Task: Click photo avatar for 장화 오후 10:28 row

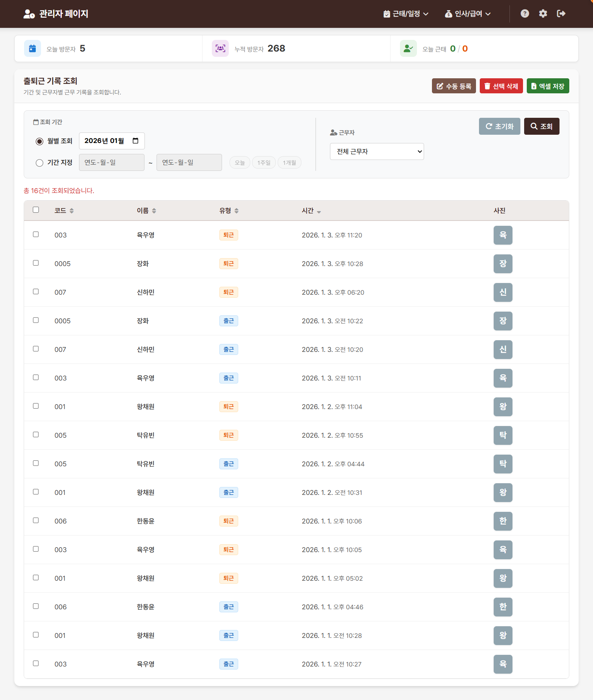Action: click(x=503, y=264)
